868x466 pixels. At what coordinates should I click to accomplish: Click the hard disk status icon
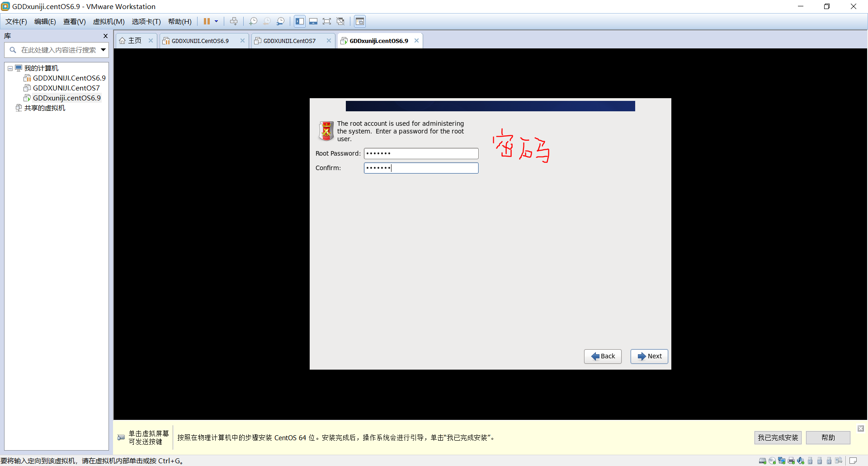click(x=763, y=461)
